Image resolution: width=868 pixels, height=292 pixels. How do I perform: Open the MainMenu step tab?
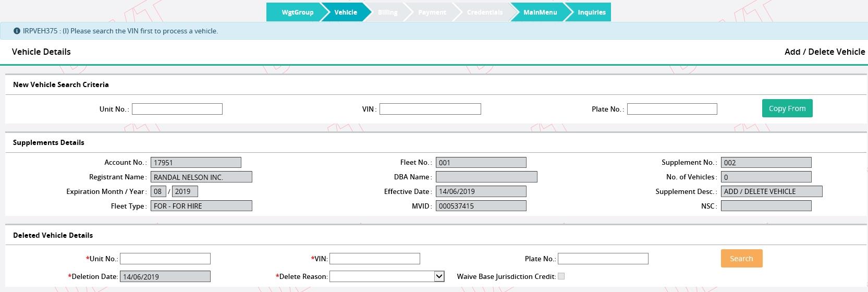tap(540, 12)
